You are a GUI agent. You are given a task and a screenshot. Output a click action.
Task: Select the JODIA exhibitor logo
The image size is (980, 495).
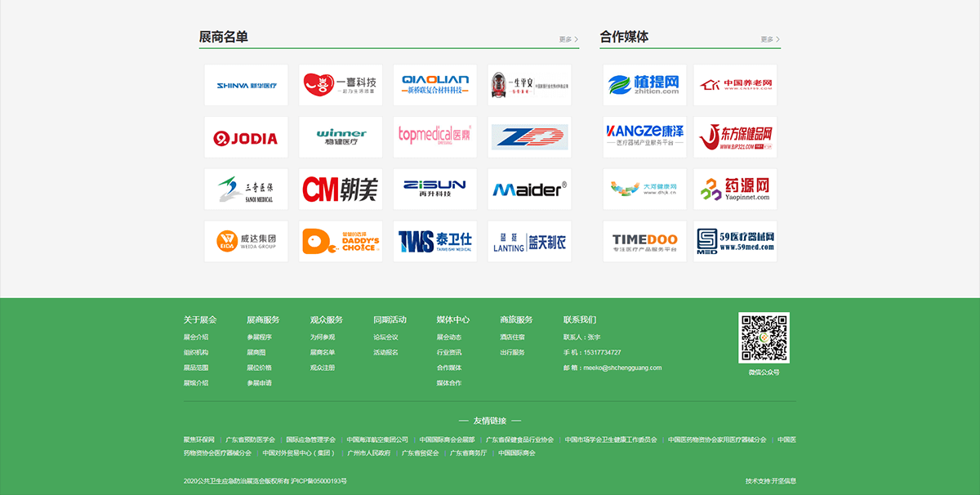pos(246,137)
